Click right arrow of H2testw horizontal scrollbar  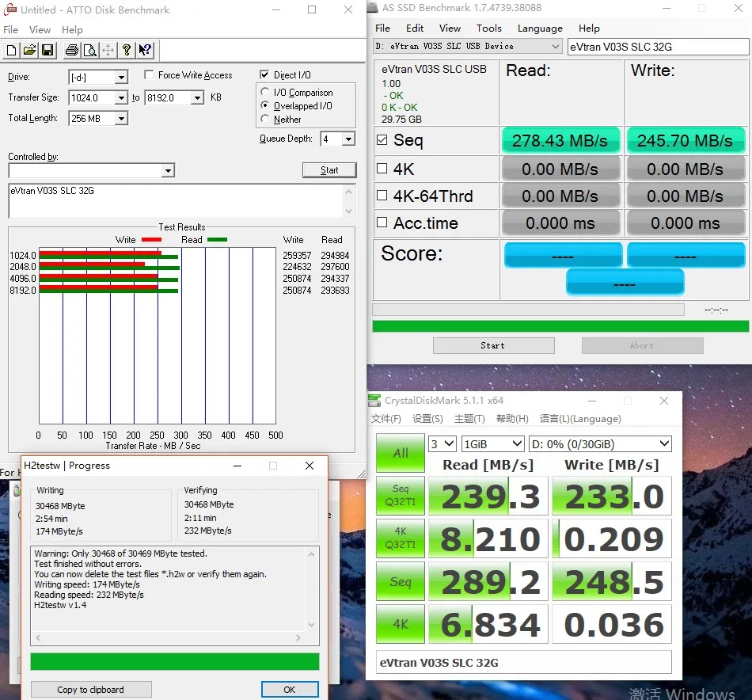tap(298, 638)
